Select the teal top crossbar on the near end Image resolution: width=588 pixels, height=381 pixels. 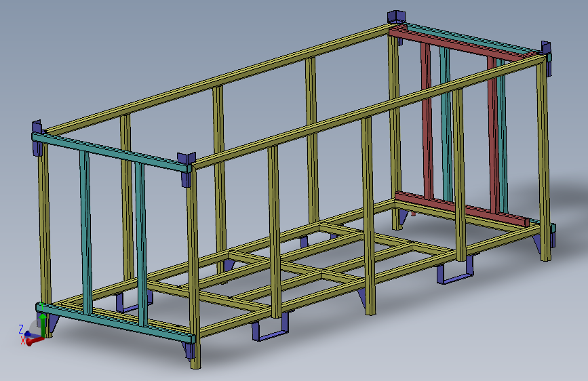[111, 151]
